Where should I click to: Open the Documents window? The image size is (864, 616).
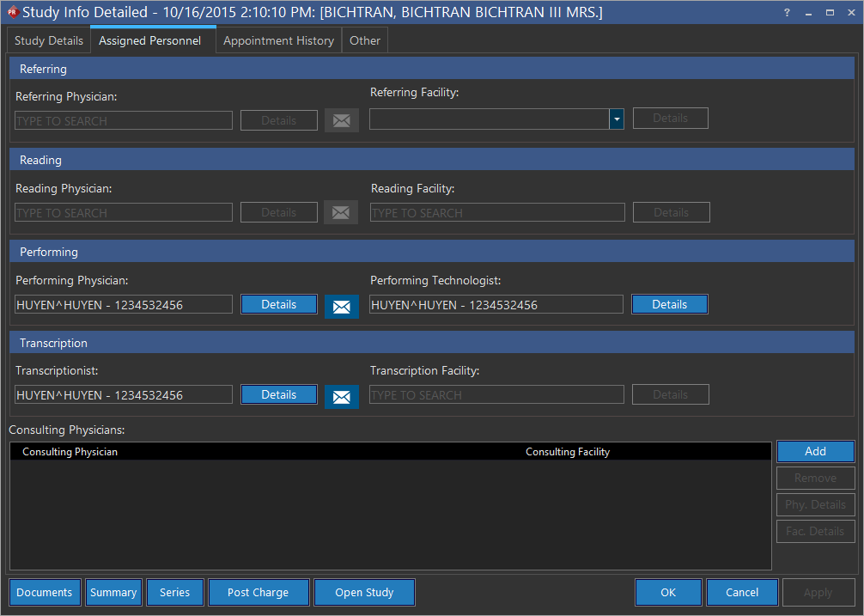(45, 592)
